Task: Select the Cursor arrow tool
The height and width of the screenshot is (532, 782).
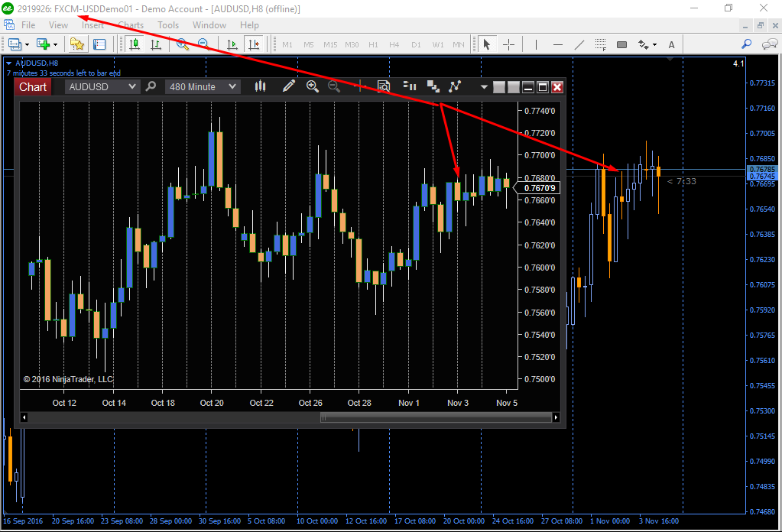Action: point(487,44)
